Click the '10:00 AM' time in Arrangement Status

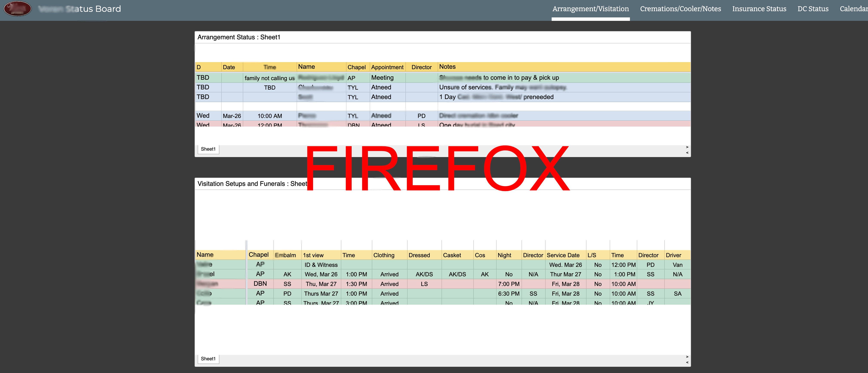click(x=269, y=116)
